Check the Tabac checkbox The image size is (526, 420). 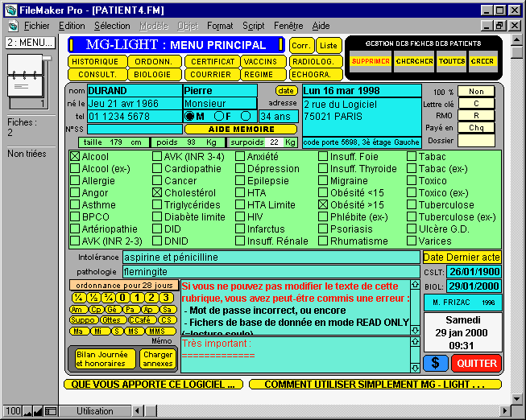(412, 157)
